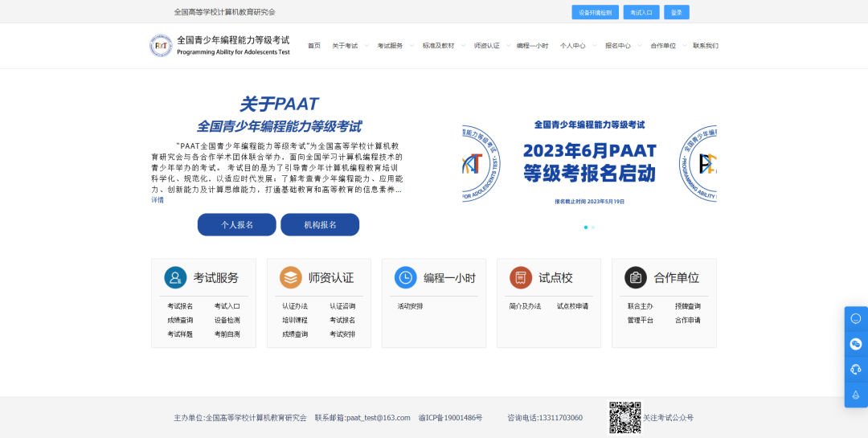This screenshot has width=868, height=438.
Task: Open the 考试安排 link
Action: tap(342, 334)
